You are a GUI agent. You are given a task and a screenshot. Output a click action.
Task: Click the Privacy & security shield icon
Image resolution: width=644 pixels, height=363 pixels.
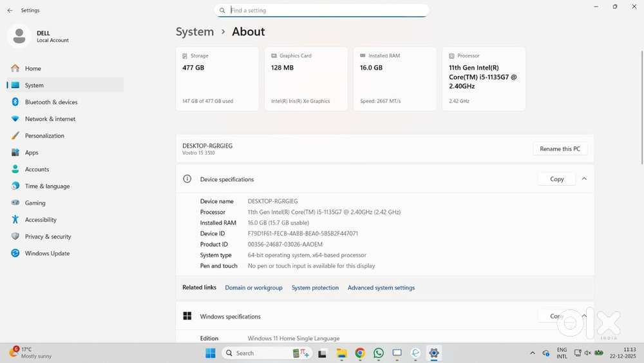(15, 237)
